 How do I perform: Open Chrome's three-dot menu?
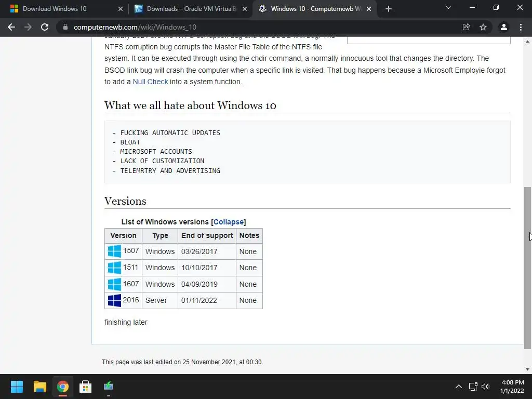[521, 27]
